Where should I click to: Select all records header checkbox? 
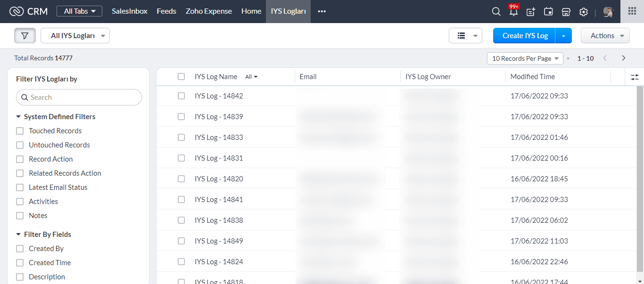click(181, 77)
